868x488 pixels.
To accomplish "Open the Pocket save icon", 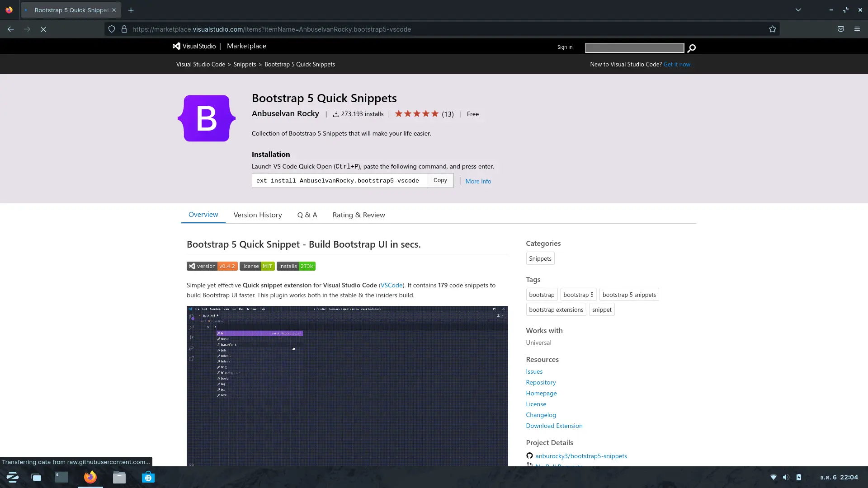I will (841, 29).
